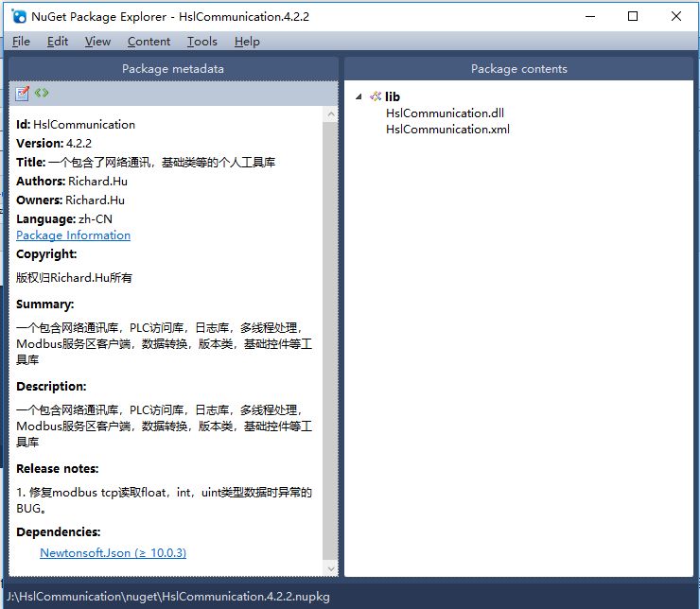Click the Title text of the package

[x=162, y=163]
